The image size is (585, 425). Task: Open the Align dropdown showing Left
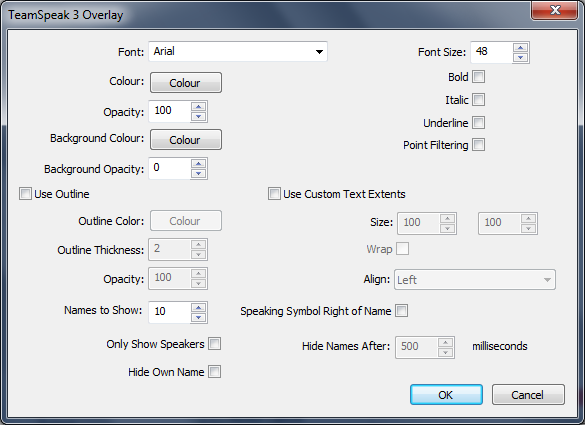pos(475,279)
